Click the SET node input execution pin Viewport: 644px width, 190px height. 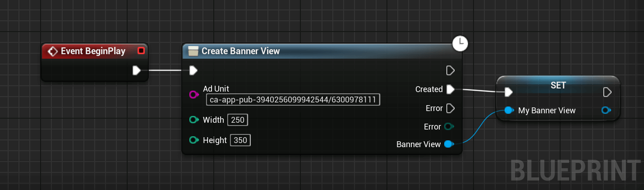509,92
